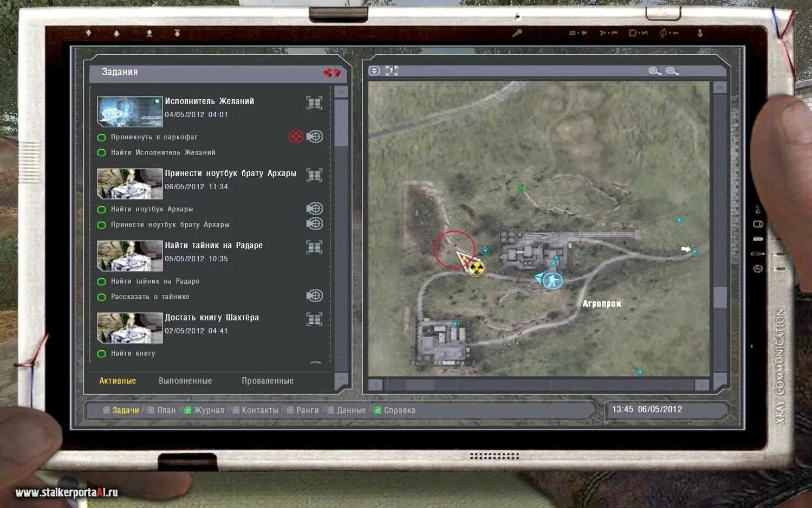The width and height of the screenshot is (812, 508).
Task: Click the radiation hazard marker on map
Action: click(x=476, y=268)
